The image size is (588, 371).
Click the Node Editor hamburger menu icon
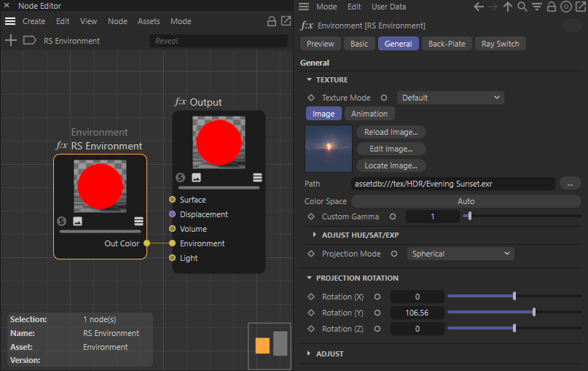pyautogui.click(x=10, y=21)
